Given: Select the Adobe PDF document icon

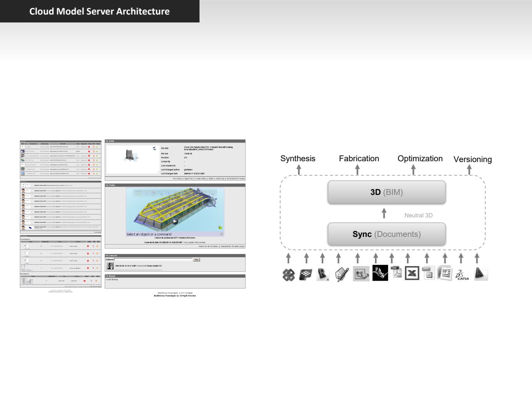Looking at the screenshot, I should point(397,272).
